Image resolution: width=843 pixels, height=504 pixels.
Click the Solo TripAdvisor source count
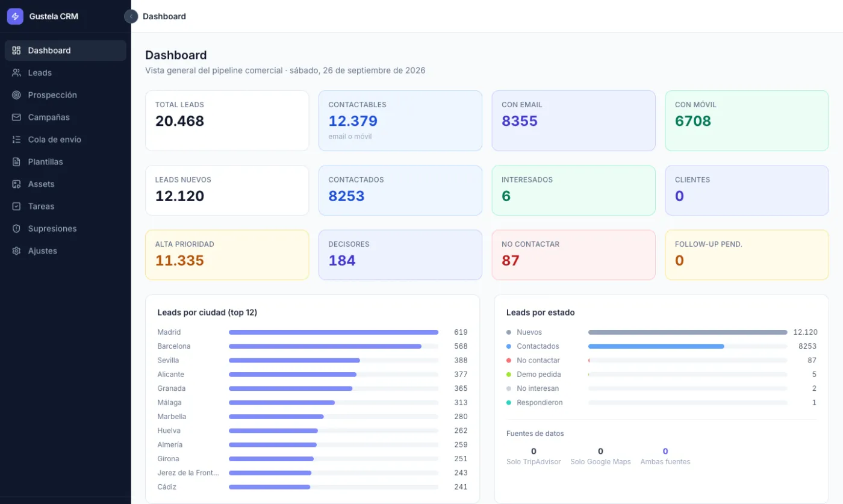click(x=533, y=451)
